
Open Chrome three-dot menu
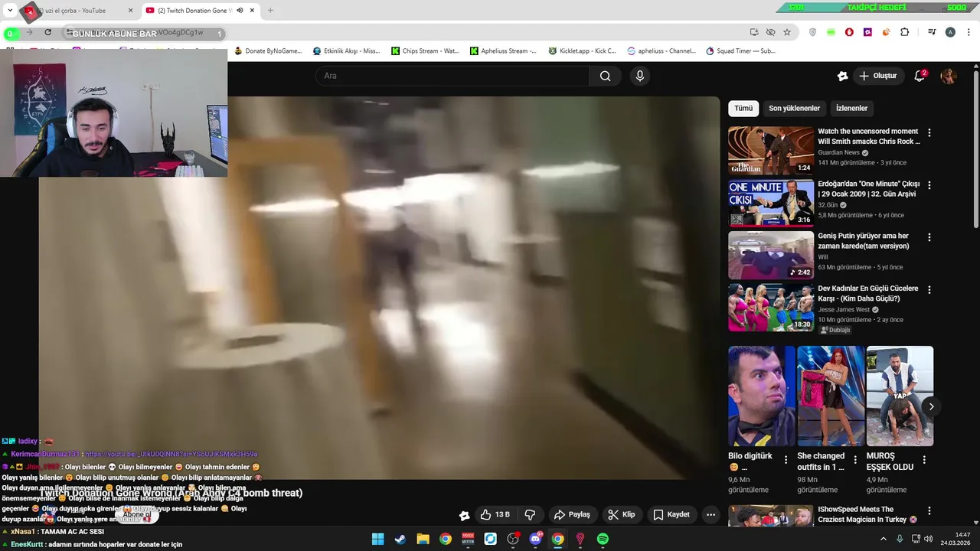point(967,32)
